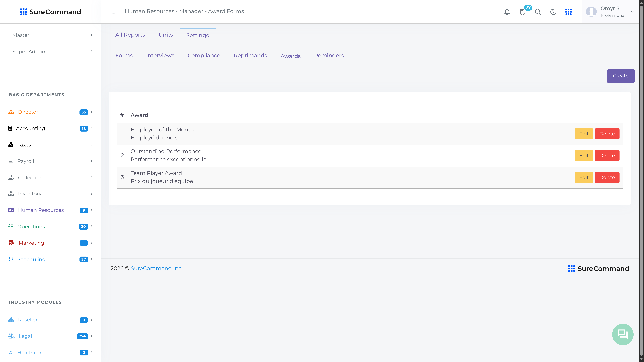Viewport: 644px width, 362px height.
Task: Switch to the Units tab
Action: (166, 35)
